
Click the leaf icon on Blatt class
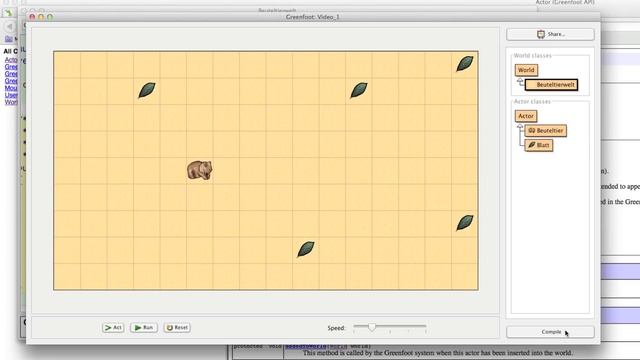tap(531, 145)
